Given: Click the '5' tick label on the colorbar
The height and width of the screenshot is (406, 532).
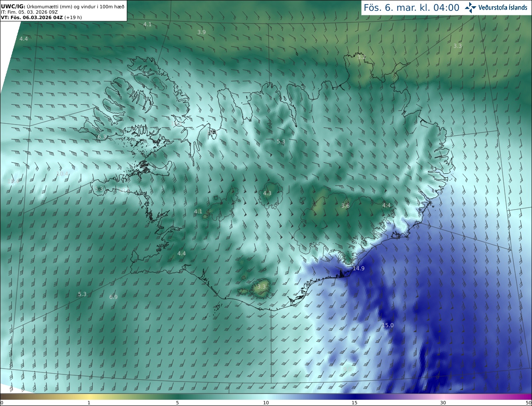Looking at the screenshot, I should (x=177, y=403).
